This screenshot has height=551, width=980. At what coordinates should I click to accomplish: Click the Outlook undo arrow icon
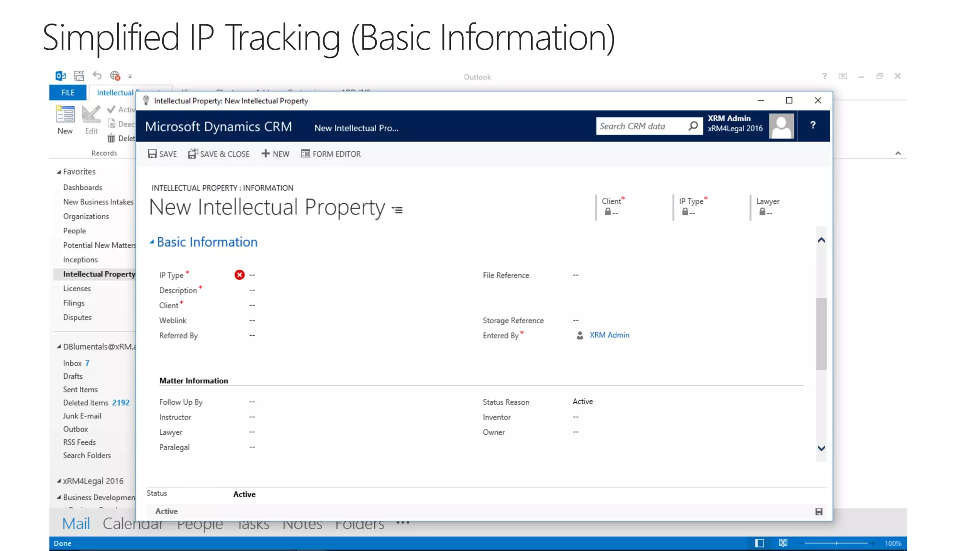[97, 76]
